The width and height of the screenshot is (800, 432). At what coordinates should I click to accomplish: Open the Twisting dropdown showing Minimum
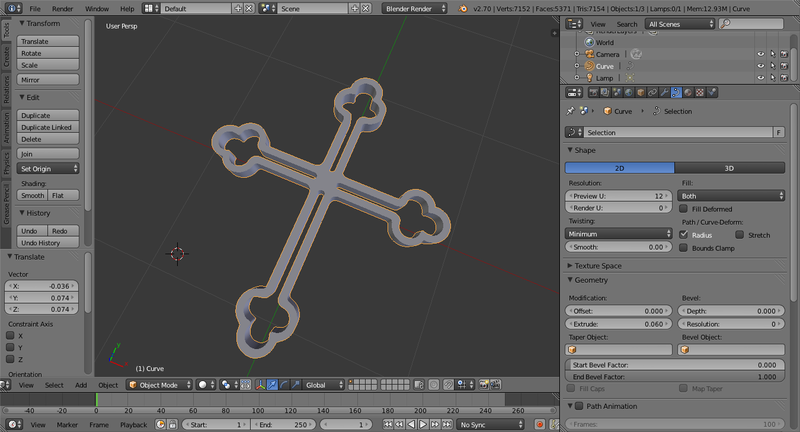pyautogui.click(x=619, y=234)
